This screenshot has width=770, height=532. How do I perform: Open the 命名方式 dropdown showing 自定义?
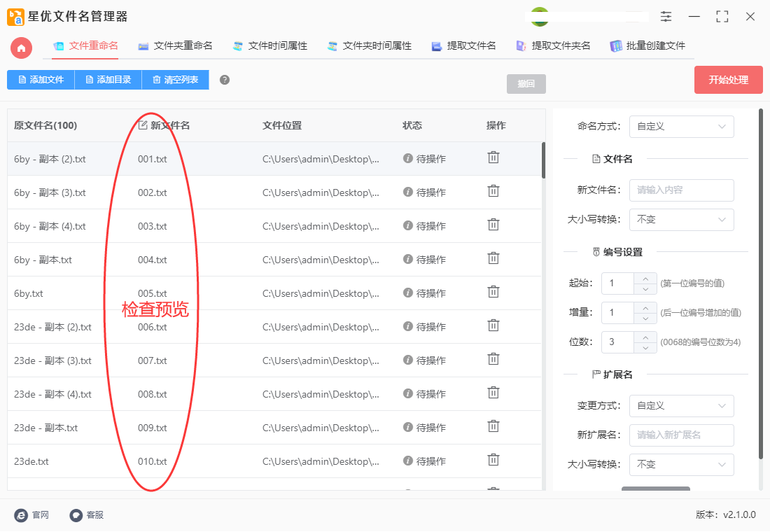click(x=681, y=127)
